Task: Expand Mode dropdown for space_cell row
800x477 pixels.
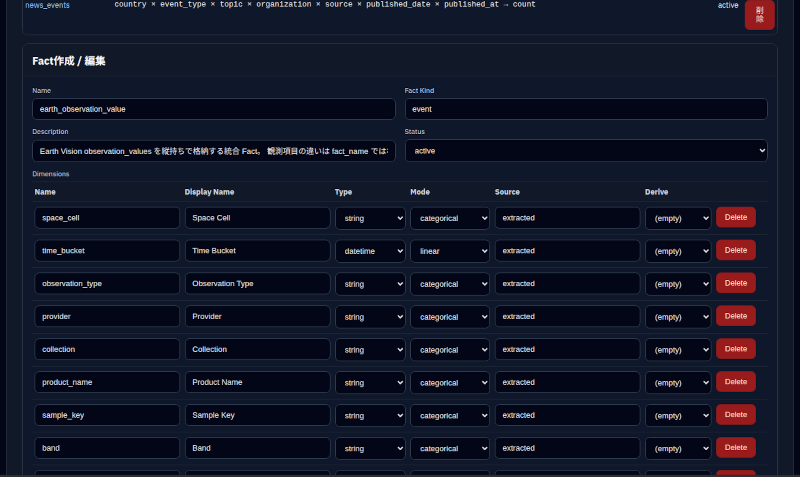Action: pyautogui.click(x=449, y=218)
